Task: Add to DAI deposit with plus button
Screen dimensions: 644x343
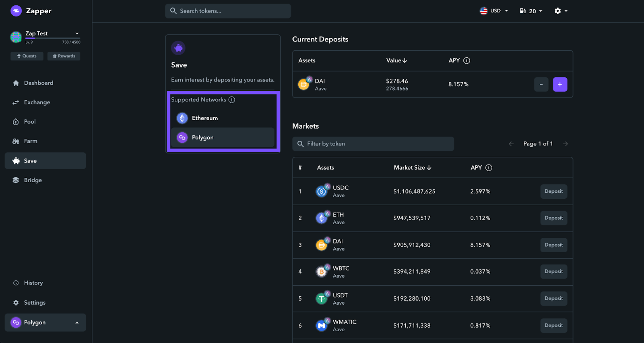Action: pyautogui.click(x=560, y=84)
